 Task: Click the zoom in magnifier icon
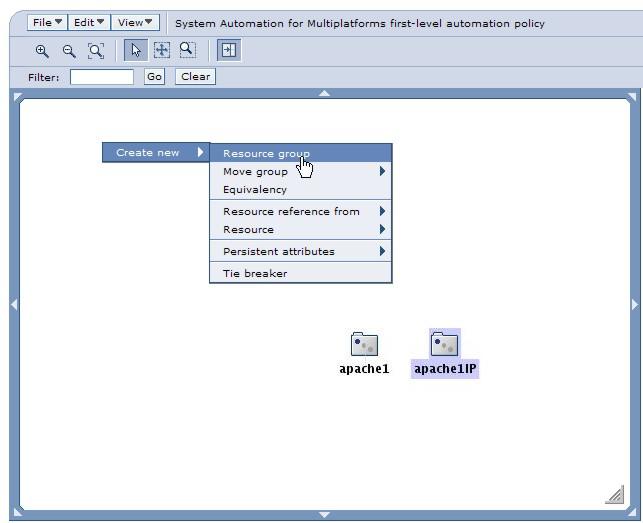click(42, 51)
